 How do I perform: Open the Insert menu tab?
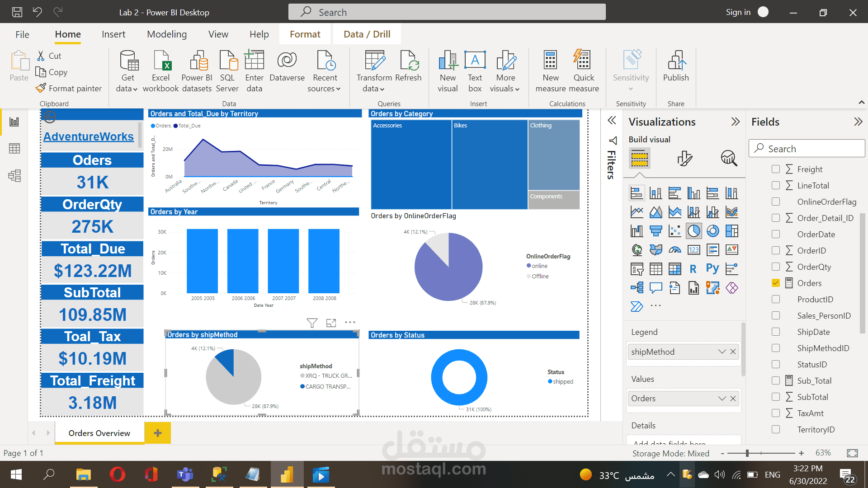coord(113,34)
